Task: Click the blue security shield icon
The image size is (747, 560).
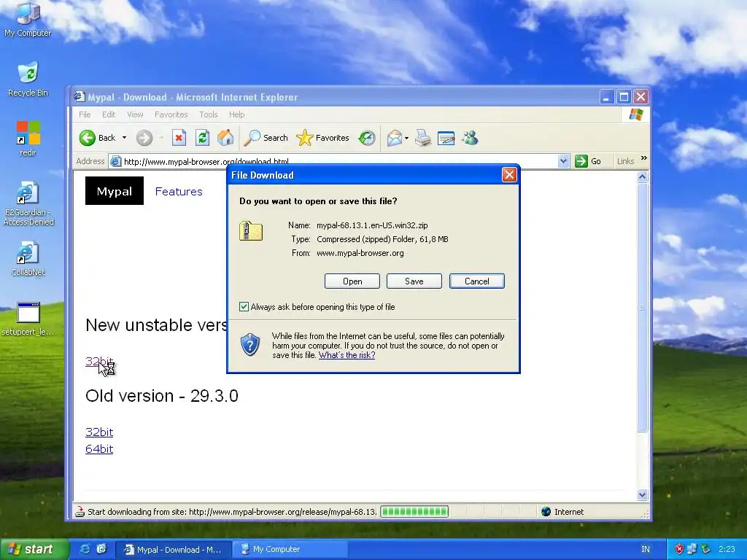Action: click(x=250, y=345)
